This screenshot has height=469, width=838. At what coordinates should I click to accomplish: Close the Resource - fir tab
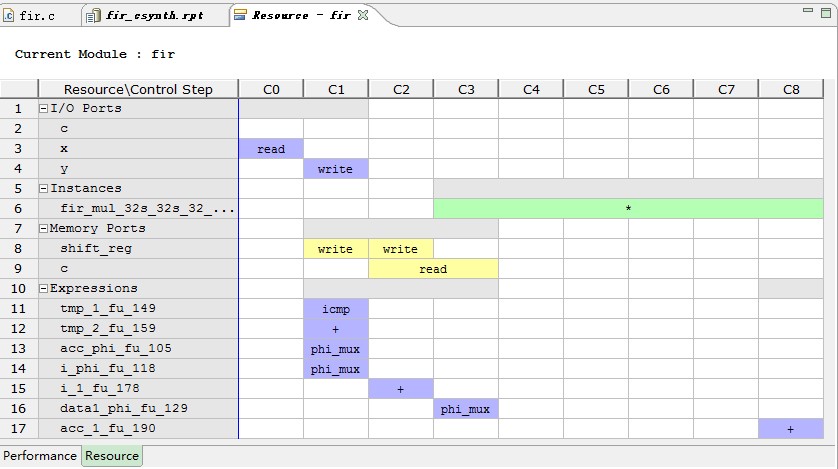click(x=363, y=15)
